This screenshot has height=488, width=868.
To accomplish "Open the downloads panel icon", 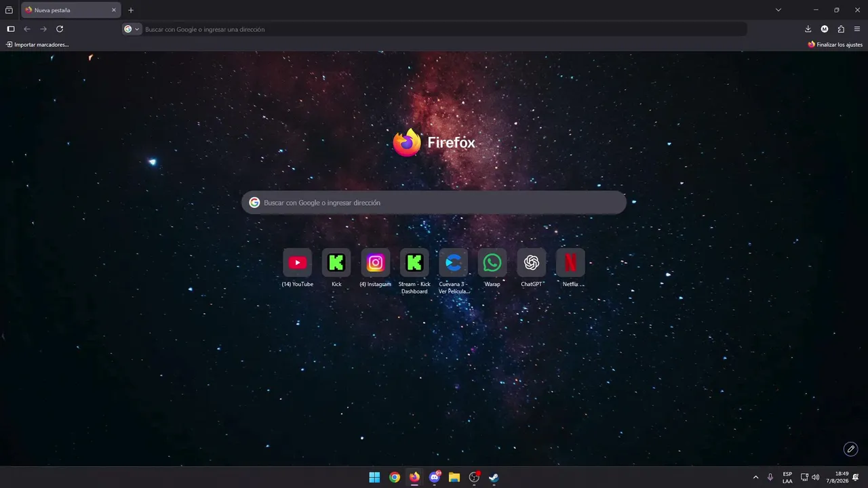I will click(808, 29).
